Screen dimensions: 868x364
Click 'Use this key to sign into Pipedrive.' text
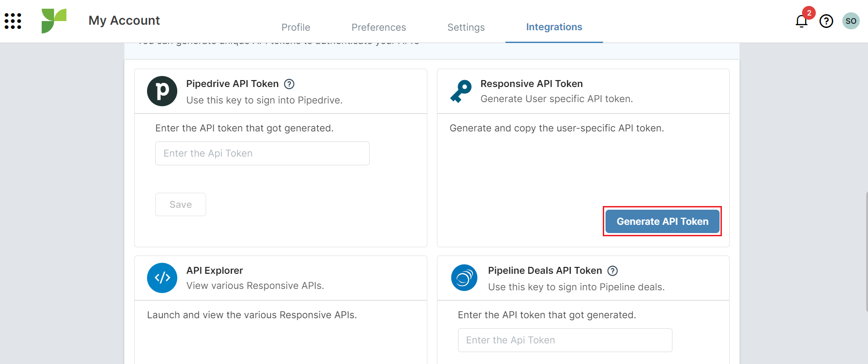coord(264,100)
